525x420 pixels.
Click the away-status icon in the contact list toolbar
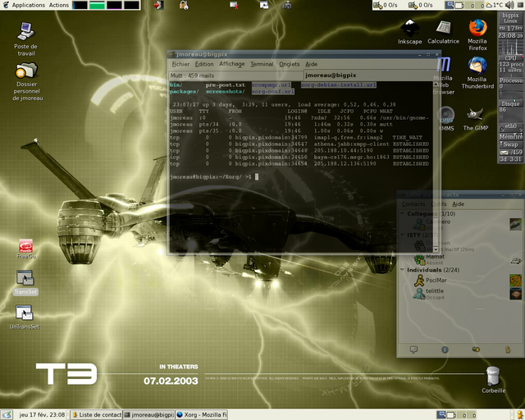[x=508, y=349]
